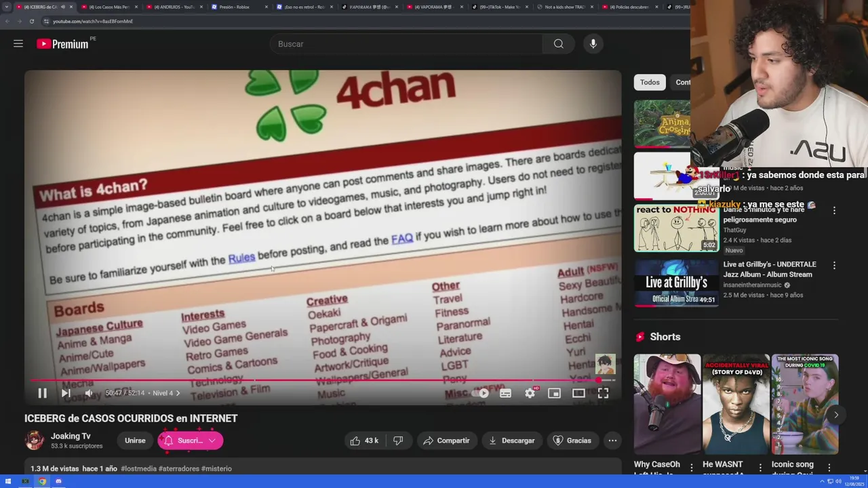
Task: Open Live at Grillby's video thumbnail
Action: pos(676,283)
